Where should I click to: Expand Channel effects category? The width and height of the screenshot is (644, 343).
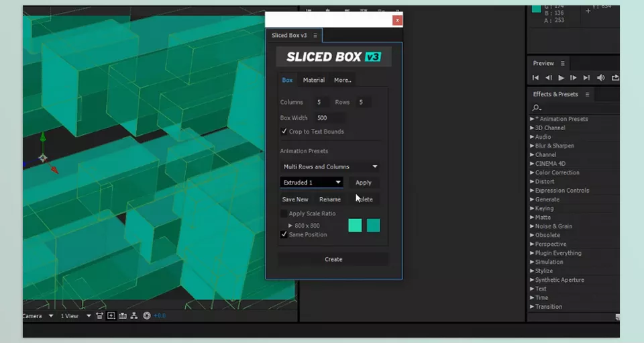click(532, 154)
